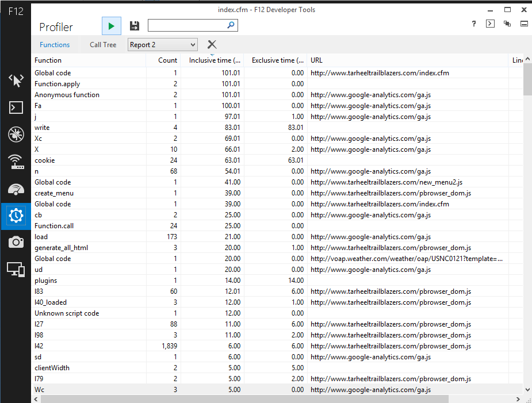Select the Profiler clock sidebar icon
The height and width of the screenshot is (403, 532).
tap(16, 216)
